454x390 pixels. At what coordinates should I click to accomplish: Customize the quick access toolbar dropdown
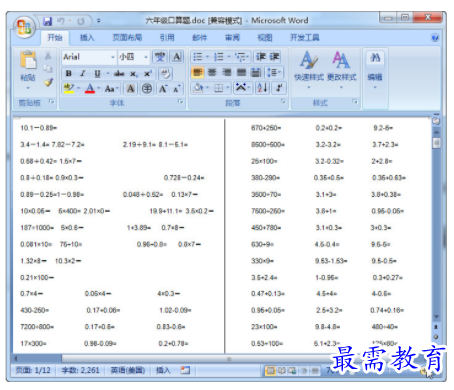click(x=99, y=21)
